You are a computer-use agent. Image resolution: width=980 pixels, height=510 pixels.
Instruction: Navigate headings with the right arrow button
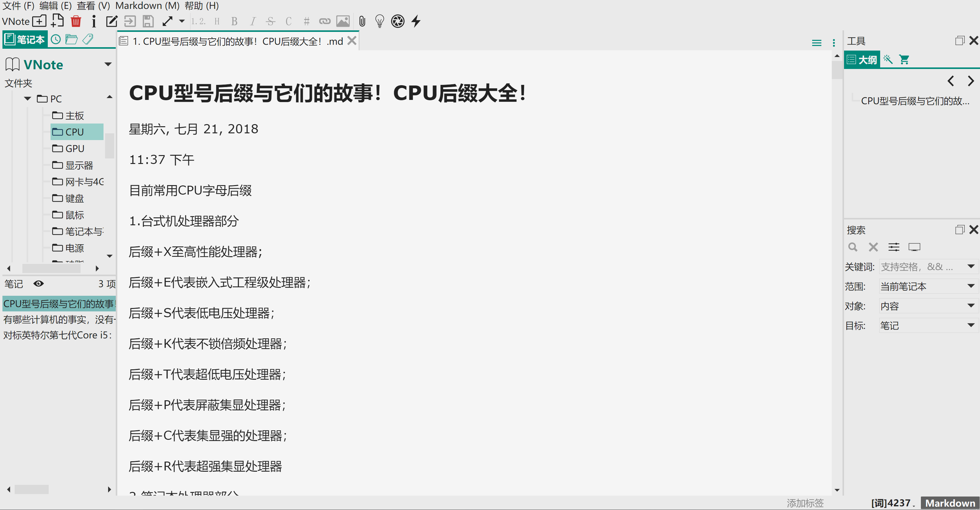pyautogui.click(x=971, y=81)
